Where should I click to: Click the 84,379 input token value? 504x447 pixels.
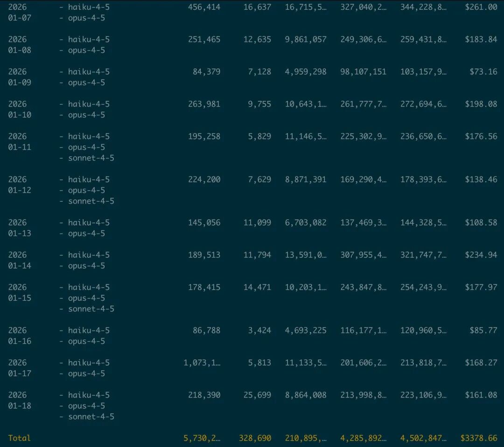pos(206,71)
